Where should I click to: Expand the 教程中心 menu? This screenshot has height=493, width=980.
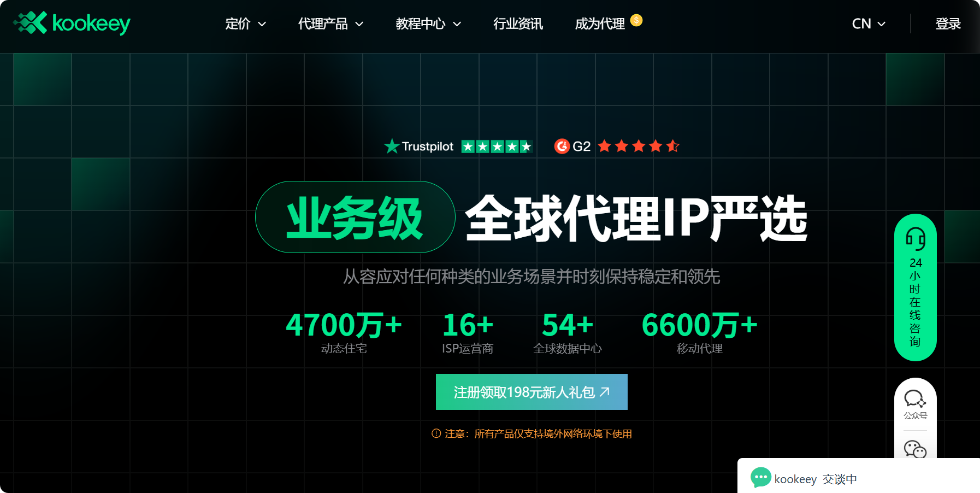[428, 24]
